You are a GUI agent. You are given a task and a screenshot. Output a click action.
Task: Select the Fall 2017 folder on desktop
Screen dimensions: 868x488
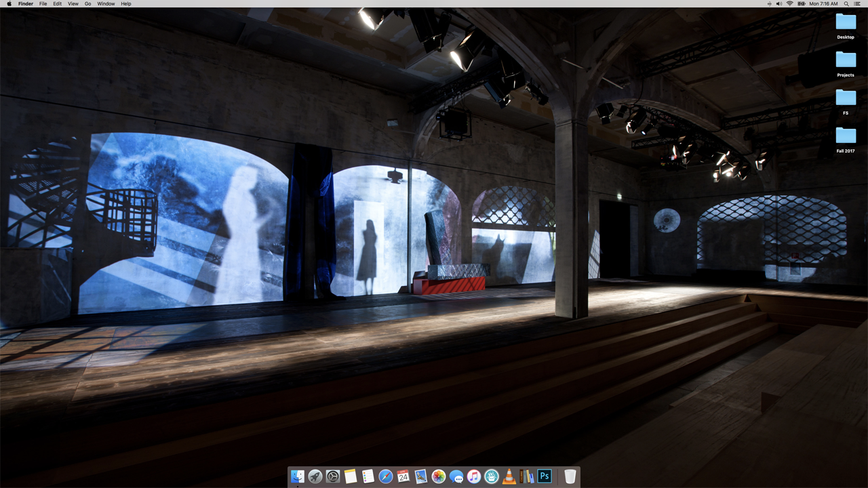click(x=846, y=136)
